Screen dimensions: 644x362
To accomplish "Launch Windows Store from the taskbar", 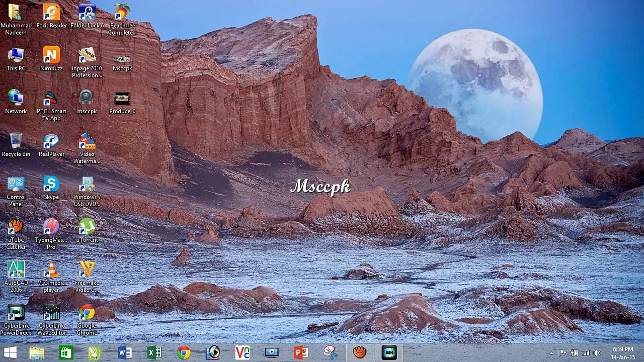I will 66,352.
